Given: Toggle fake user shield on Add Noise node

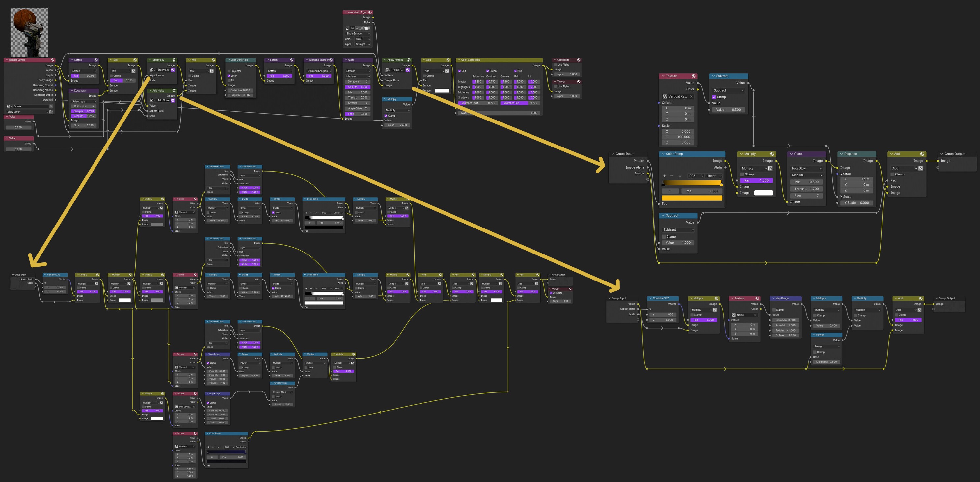Looking at the screenshot, I should [x=173, y=100].
